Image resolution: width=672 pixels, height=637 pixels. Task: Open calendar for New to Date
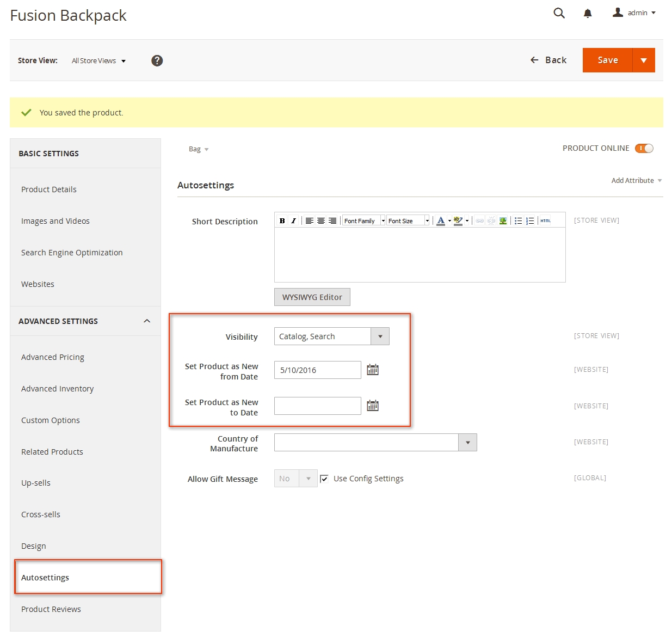pyautogui.click(x=373, y=406)
